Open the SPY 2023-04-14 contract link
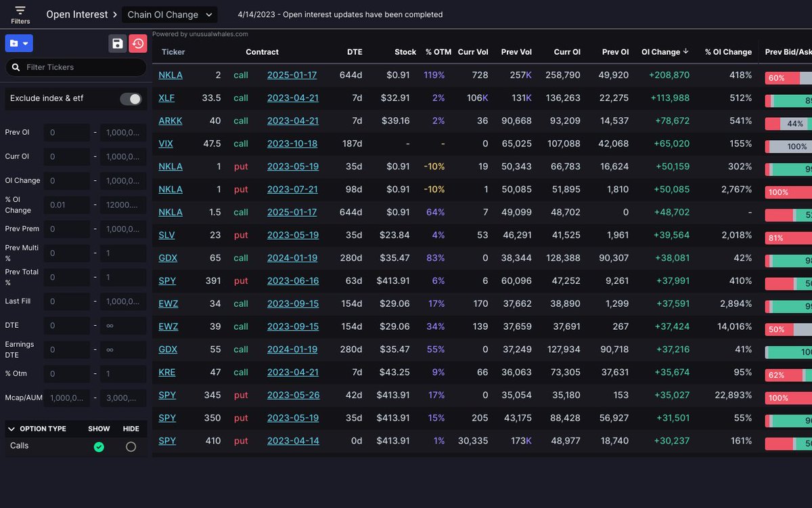Screen dimensions: 812x508 point(293,440)
